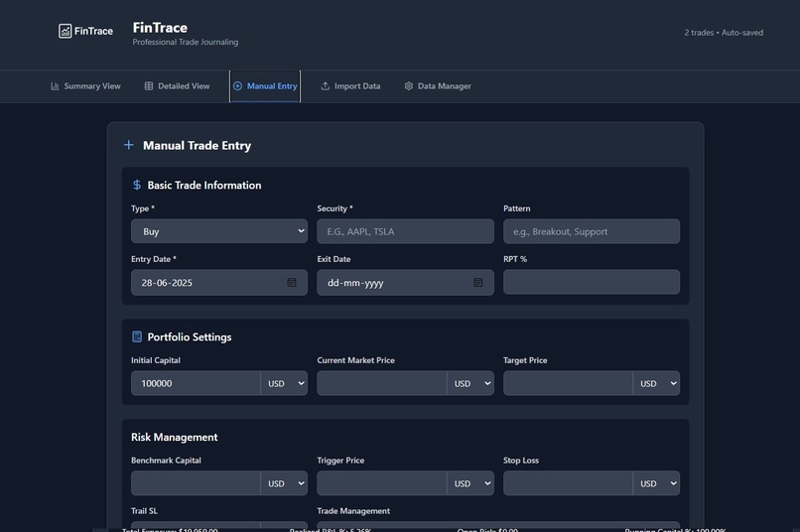Click the Initial Capital field showing 100000
Image resolution: width=800 pixels, height=532 pixels.
pos(196,383)
